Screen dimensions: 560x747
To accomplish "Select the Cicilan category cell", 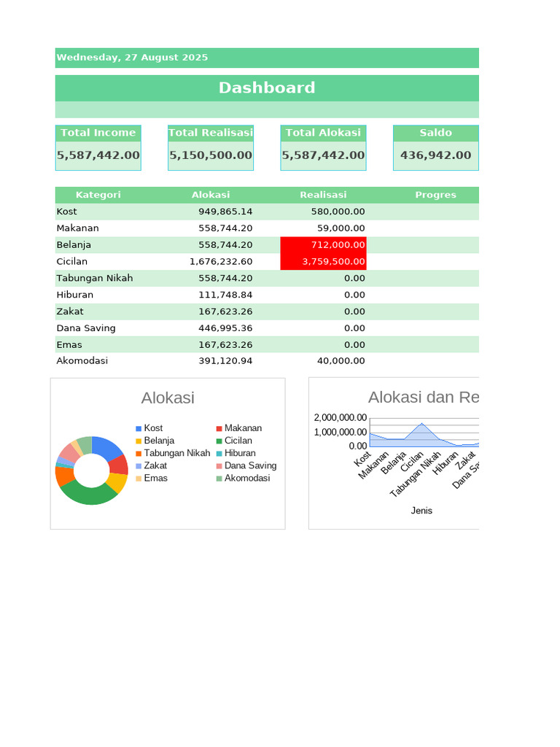I will (x=98, y=262).
